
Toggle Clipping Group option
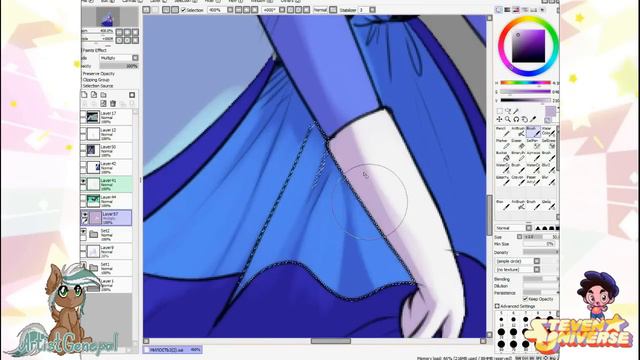coord(96,80)
